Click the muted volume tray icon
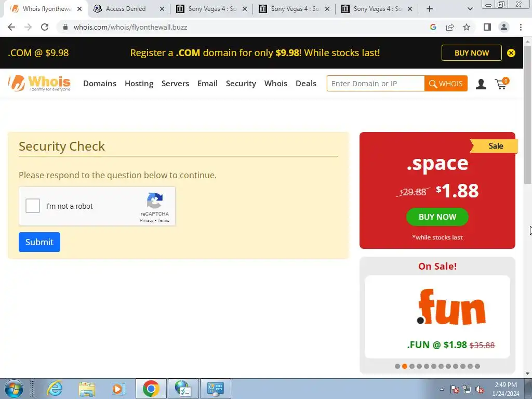The image size is (532, 399). (480, 389)
